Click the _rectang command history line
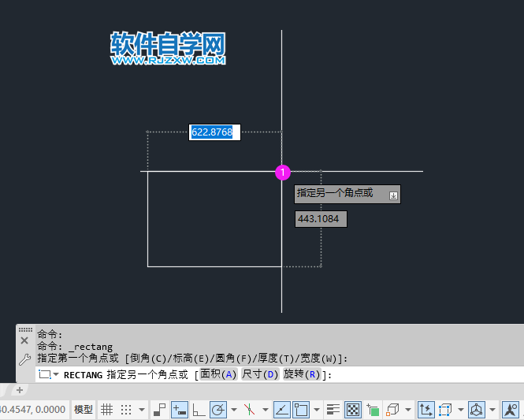Screen dimensions: 524x420 click(75, 347)
